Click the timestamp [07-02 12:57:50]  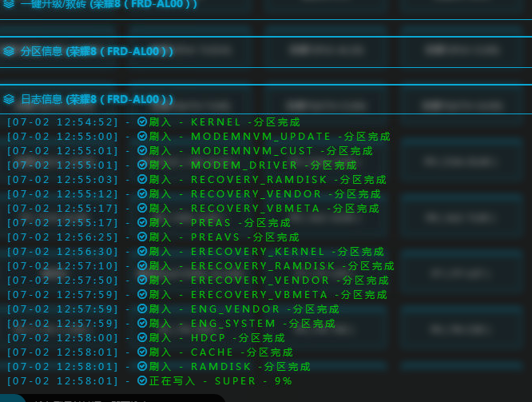(x=62, y=281)
